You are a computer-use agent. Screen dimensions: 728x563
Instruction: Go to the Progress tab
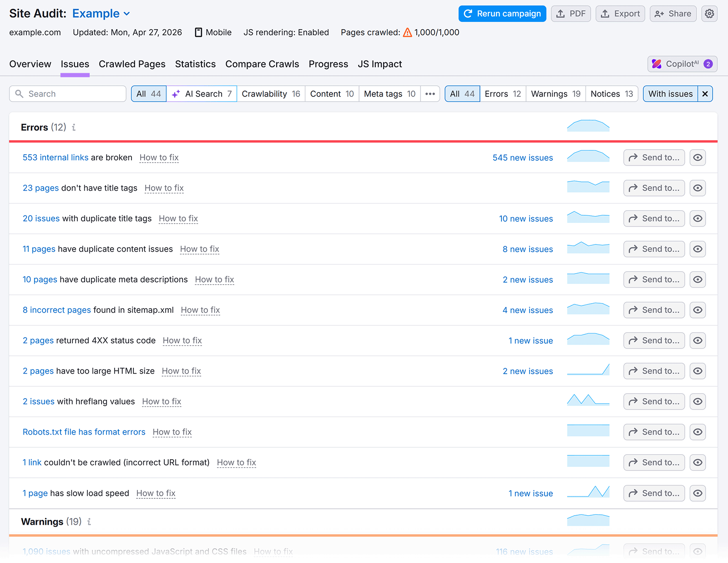329,64
